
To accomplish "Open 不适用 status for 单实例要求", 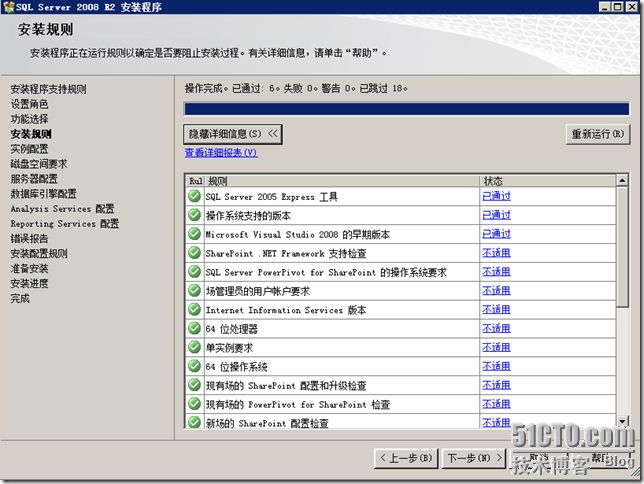I will click(496, 347).
